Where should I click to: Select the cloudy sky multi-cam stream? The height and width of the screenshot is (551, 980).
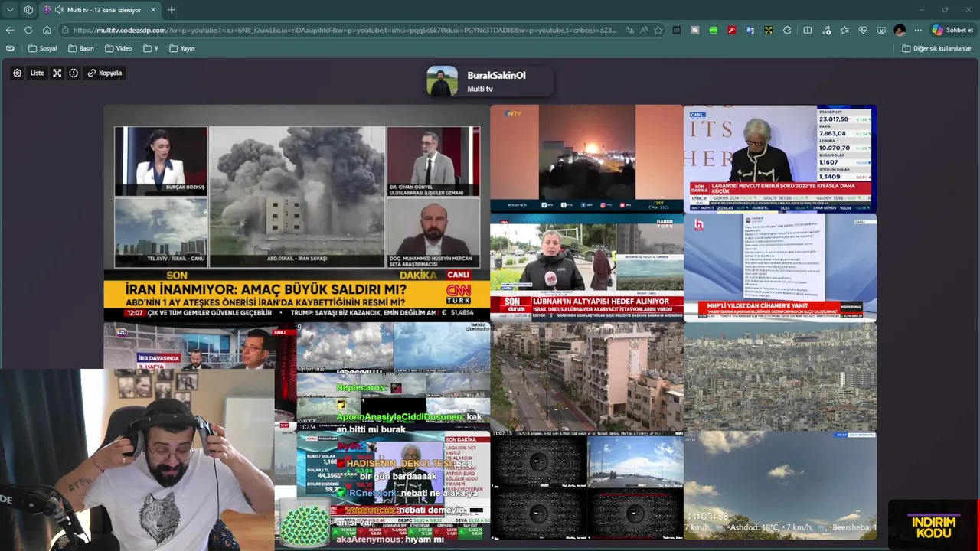[x=393, y=377]
